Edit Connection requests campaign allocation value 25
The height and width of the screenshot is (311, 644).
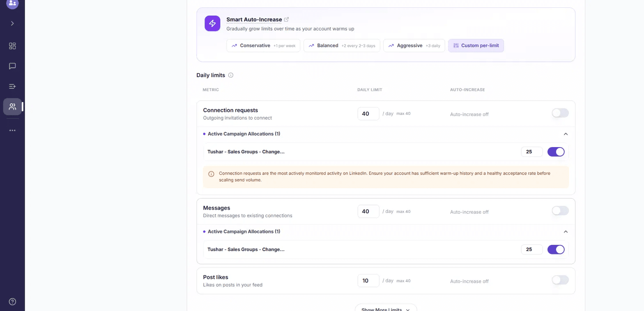click(532, 152)
